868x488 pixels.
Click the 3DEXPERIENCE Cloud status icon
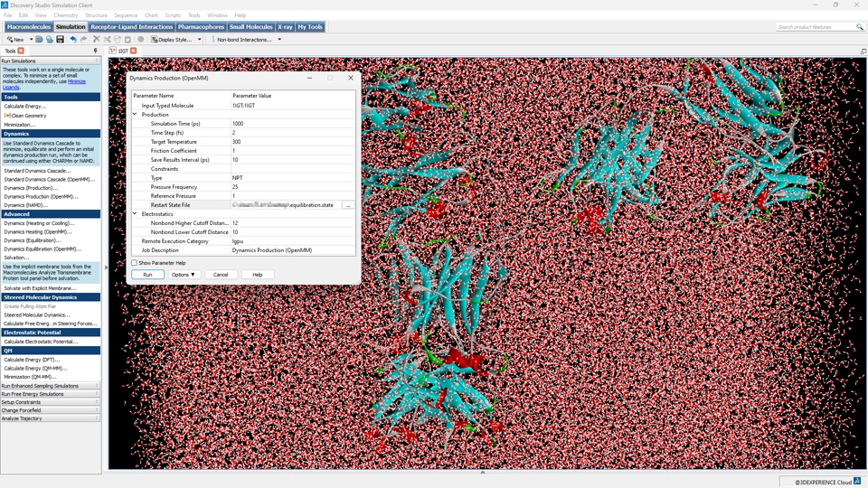[x=857, y=482]
